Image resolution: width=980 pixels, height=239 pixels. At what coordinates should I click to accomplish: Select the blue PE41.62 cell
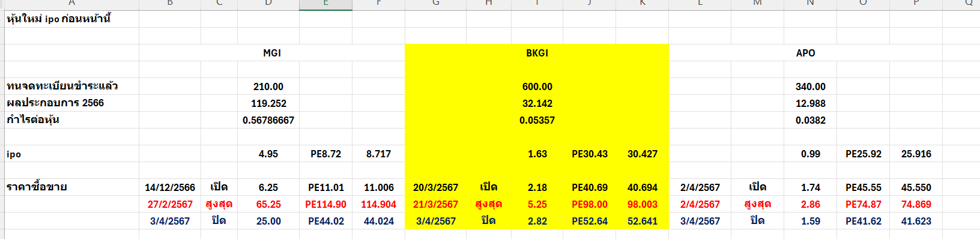(863, 221)
